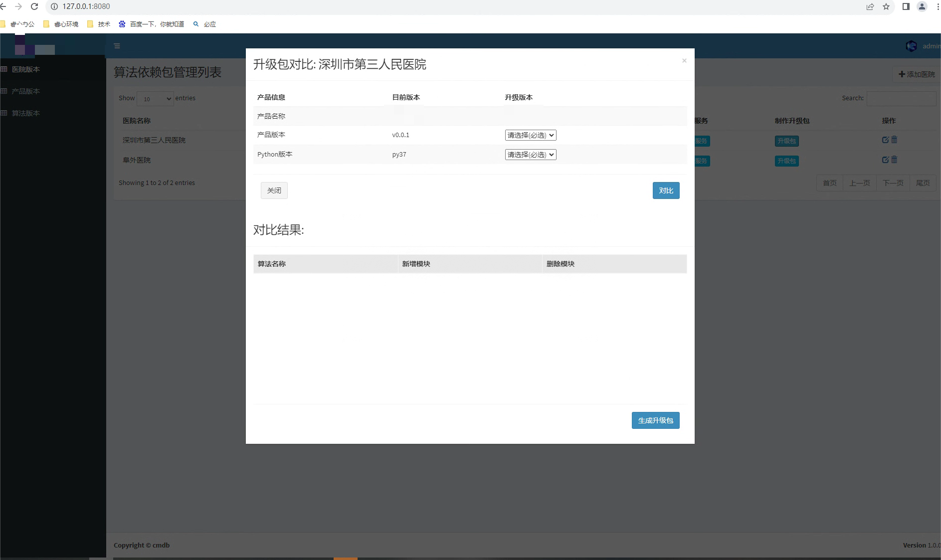
Task: Click 阜外医院 table cell
Action: click(137, 160)
